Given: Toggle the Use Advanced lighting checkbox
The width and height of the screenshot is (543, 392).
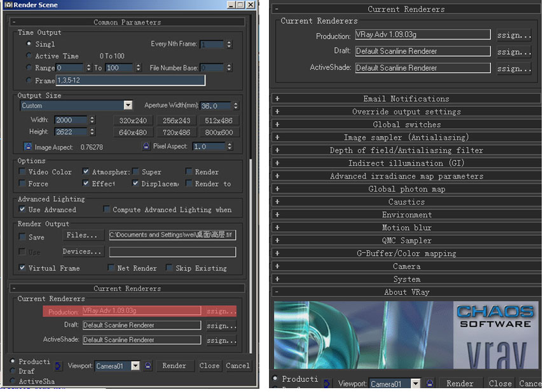Looking at the screenshot, I should coord(22,209).
